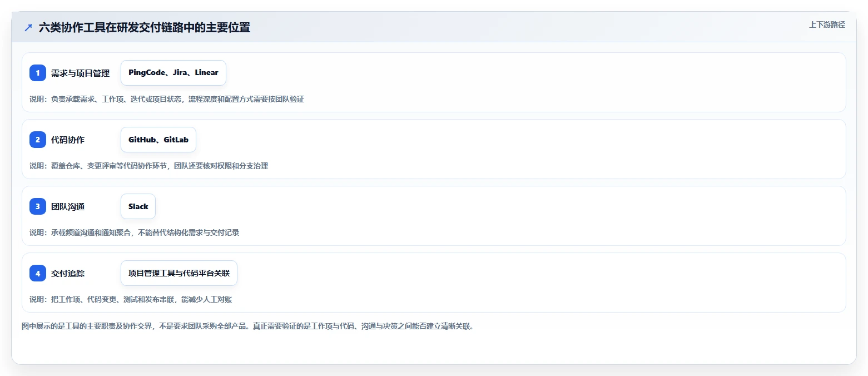This screenshot has height=376, width=868.
Task: Click the description starting 说明:承载频道沟通
Action: point(135,232)
